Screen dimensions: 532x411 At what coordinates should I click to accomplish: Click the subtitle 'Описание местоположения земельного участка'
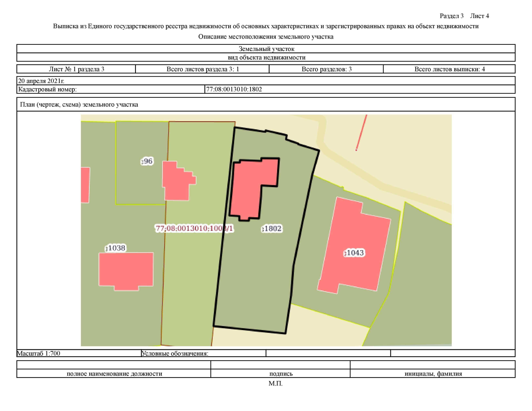[x=266, y=37]
